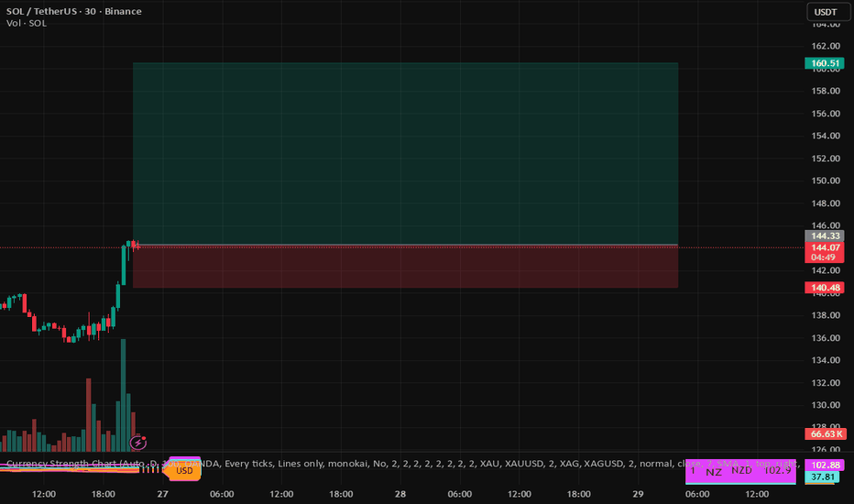
Task: Select the green profit zone of position
Action: pyautogui.click(x=405, y=153)
